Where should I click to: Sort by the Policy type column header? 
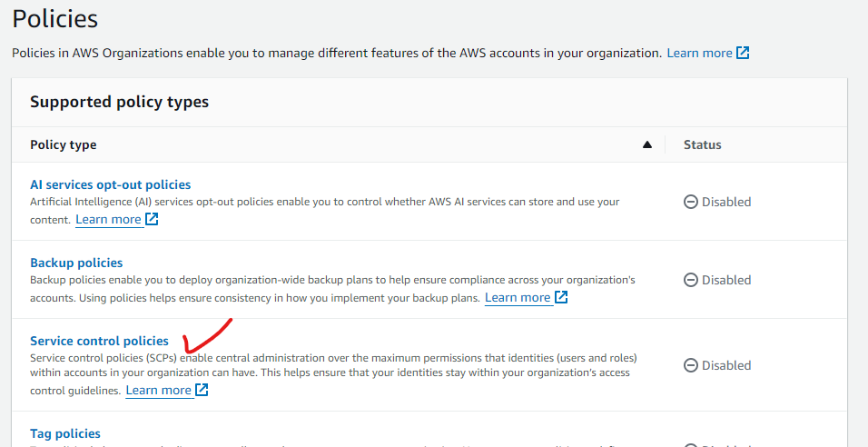(x=64, y=144)
